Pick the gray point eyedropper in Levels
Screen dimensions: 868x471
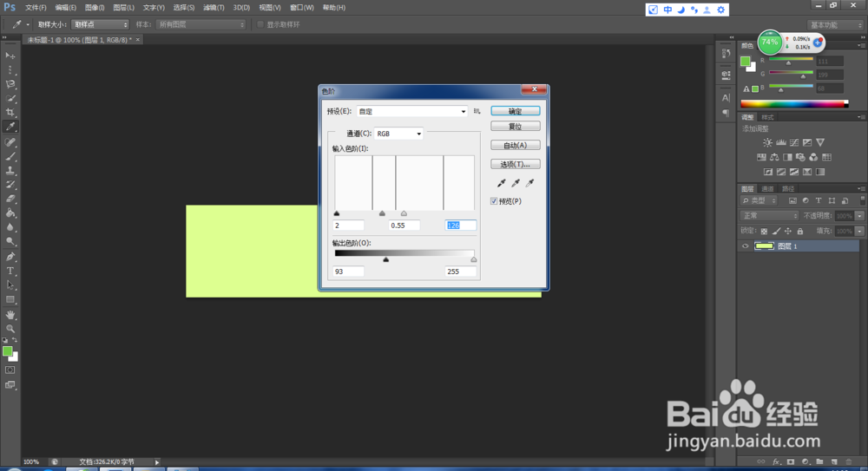pos(516,183)
